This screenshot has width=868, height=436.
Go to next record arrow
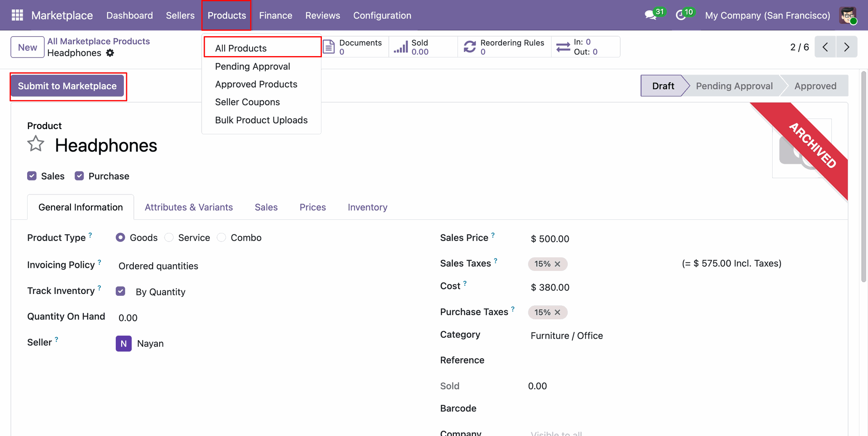pyautogui.click(x=847, y=47)
